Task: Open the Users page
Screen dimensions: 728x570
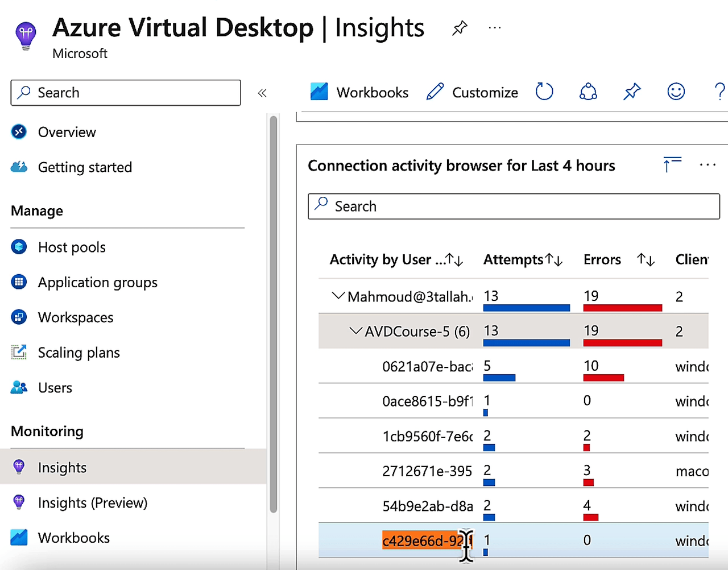Action: (55, 388)
